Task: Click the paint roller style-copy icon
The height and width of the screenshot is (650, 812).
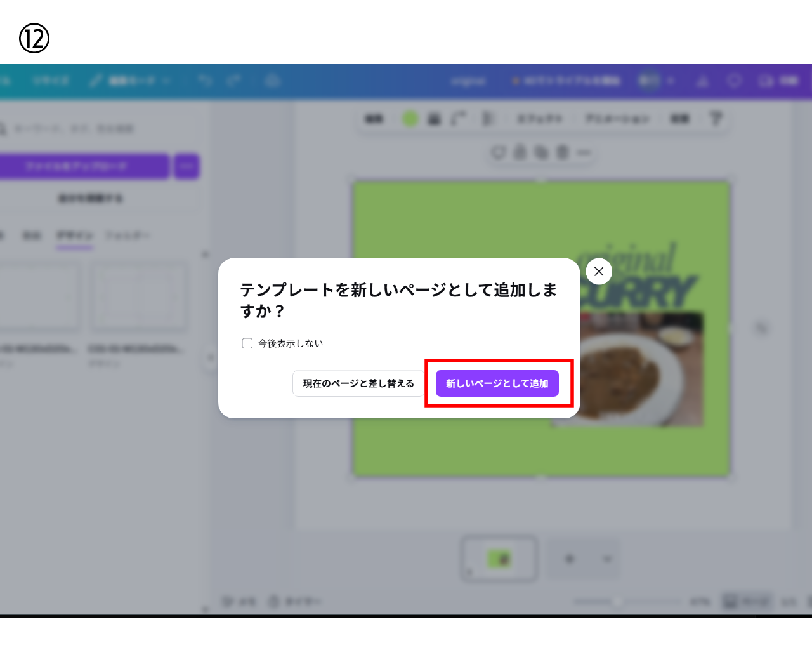Action: (716, 119)
